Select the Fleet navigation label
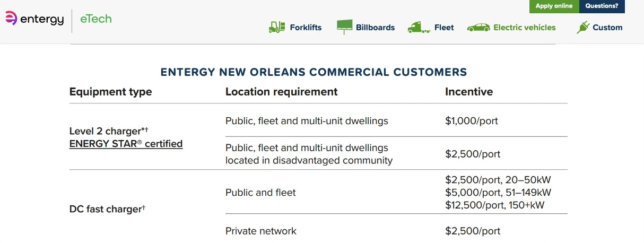 [x=444, y=28]
